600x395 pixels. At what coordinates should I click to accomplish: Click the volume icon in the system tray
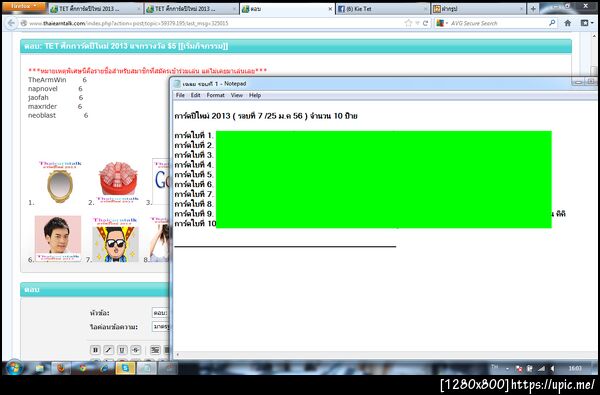pyautogui.click(x=553, y=369)
